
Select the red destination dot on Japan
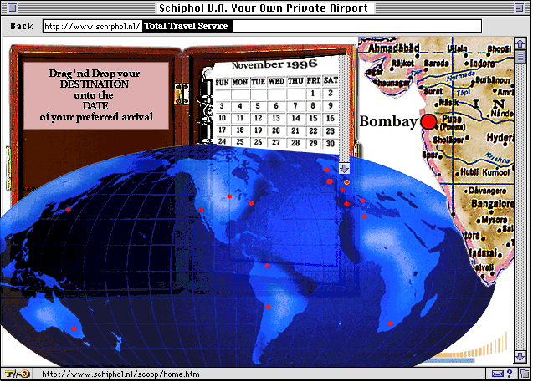coord(69,210)
